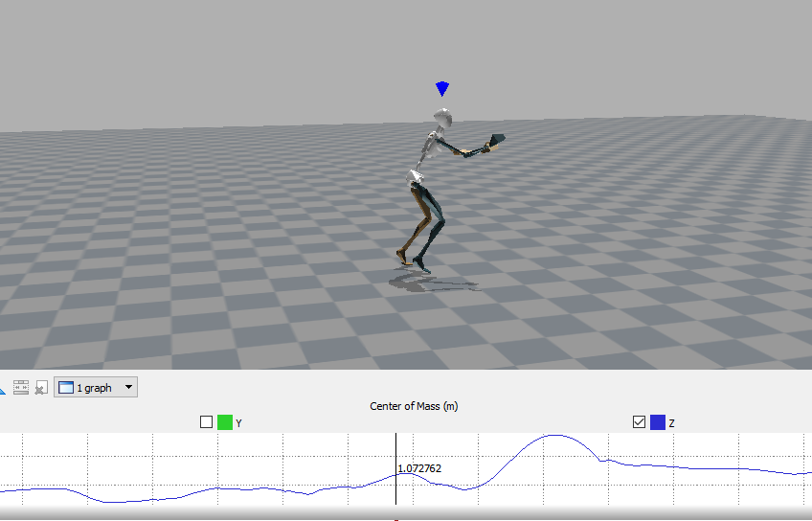The height and width of the screenshot is (521, 812).
Task: Uncheck the Z series checkbox
Action: click(x=639, y=422)
